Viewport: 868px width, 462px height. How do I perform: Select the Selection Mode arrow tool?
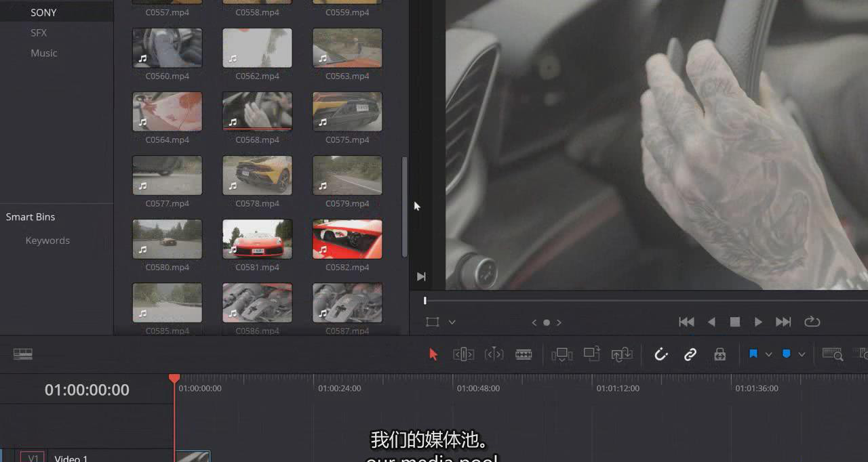pos(434,354)
